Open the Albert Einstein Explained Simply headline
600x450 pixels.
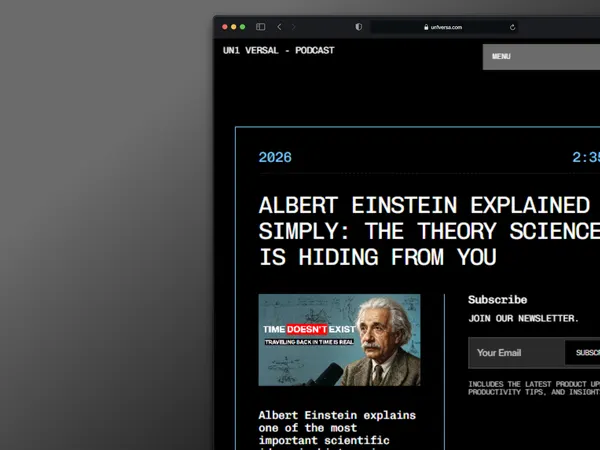[429, 231]
